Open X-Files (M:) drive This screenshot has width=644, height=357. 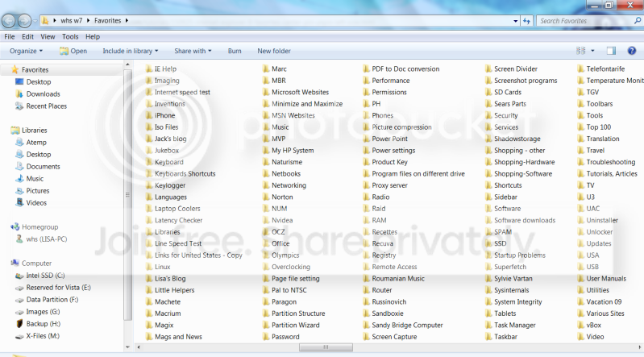coord(37,336)
